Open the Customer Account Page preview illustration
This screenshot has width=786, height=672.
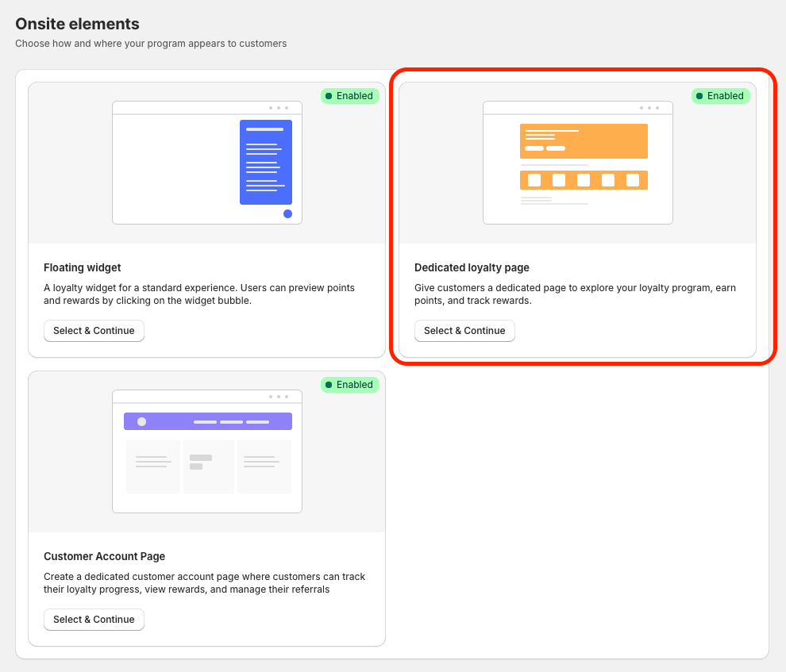(x=207, y=451)
